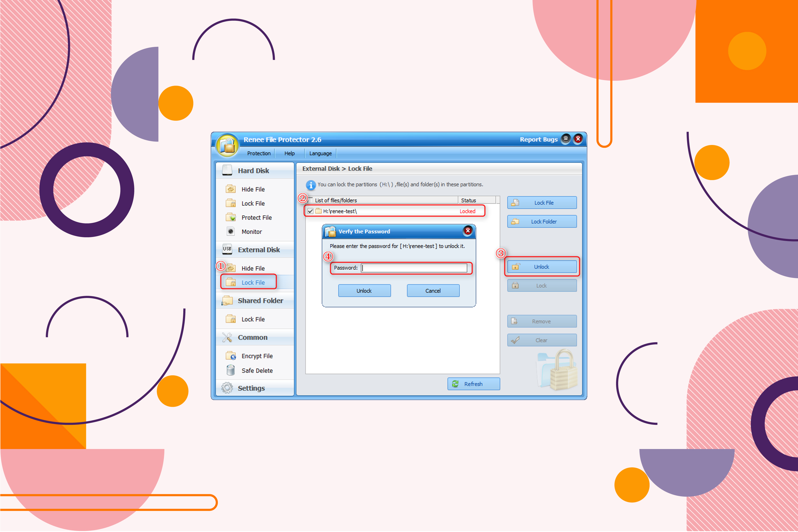This screenshot has height=532, width=798.
Task: Click the Report Bugs link
Action: point(538,139)
